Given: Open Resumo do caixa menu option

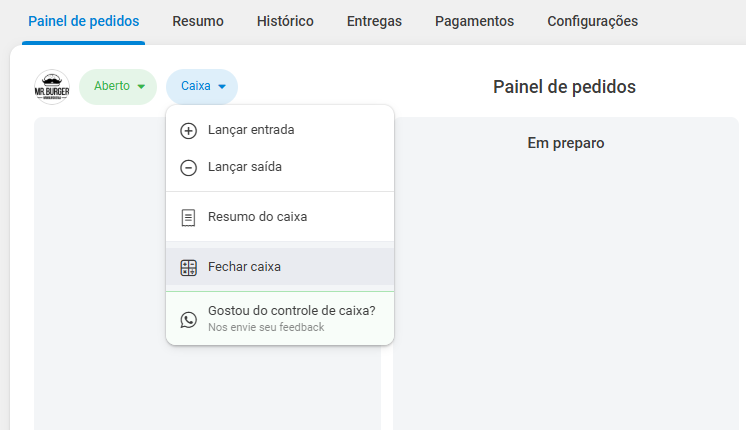Looking at the screenshot, I should pos(257,217).
